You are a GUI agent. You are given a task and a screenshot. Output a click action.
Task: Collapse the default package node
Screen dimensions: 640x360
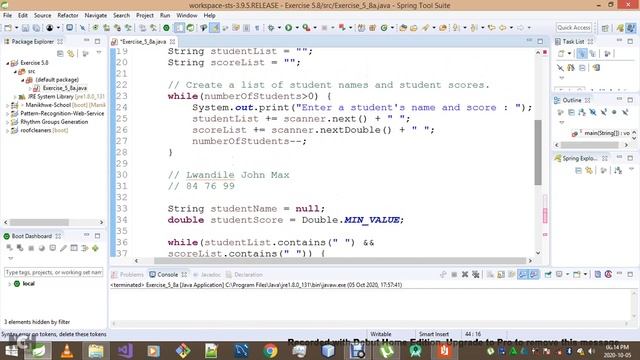(23, 80)
